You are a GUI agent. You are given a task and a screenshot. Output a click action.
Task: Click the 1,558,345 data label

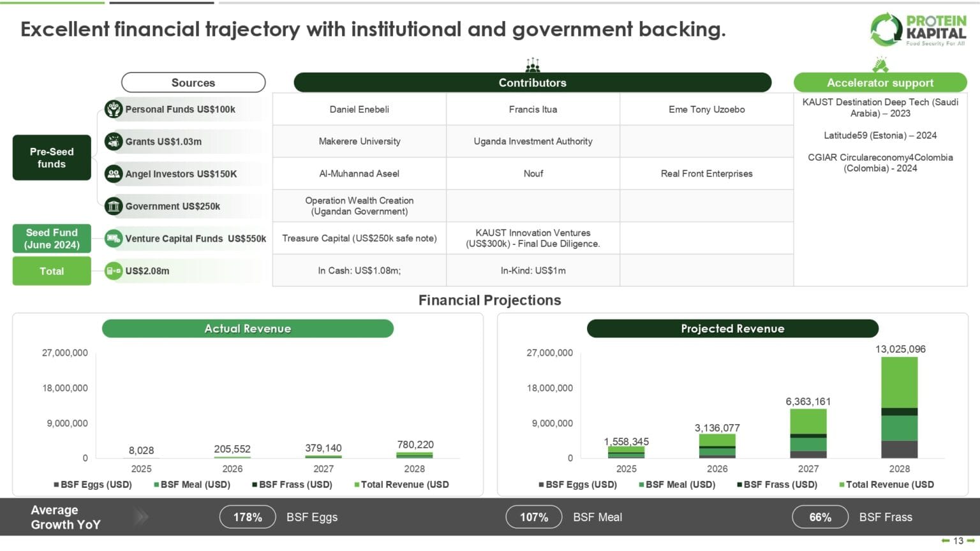pos(627,441)
